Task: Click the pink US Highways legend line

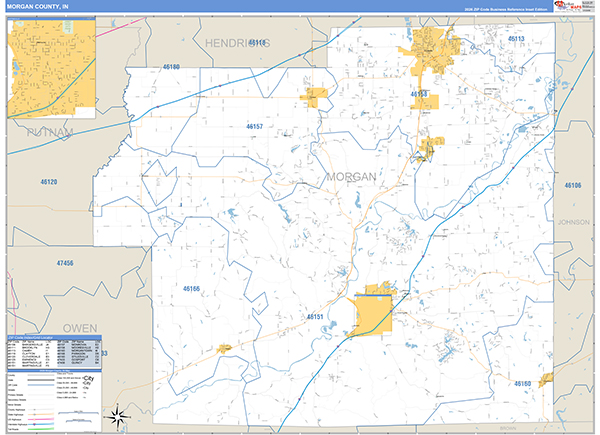Action: click(x=40, y=419)
